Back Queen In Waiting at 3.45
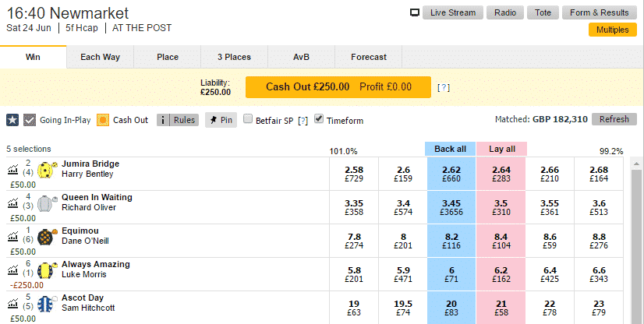Screen dimensions: 644x324 click(451, 207)
